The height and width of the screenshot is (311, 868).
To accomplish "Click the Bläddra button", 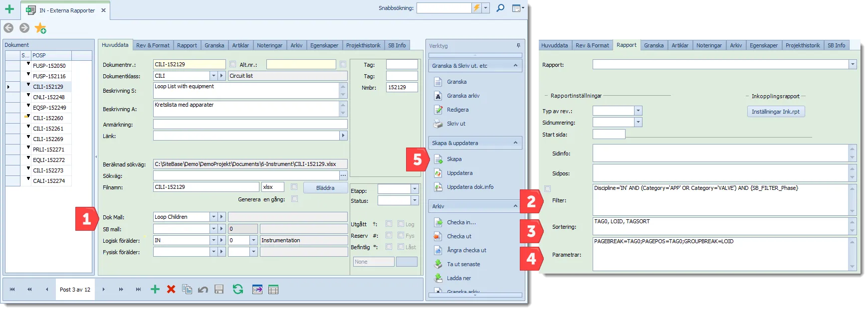I will 325,188.
